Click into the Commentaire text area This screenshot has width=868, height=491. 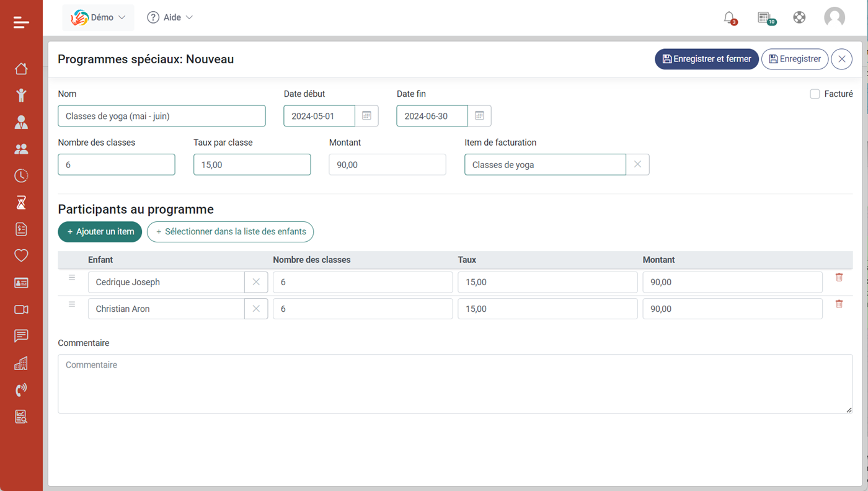coord(454,384)
